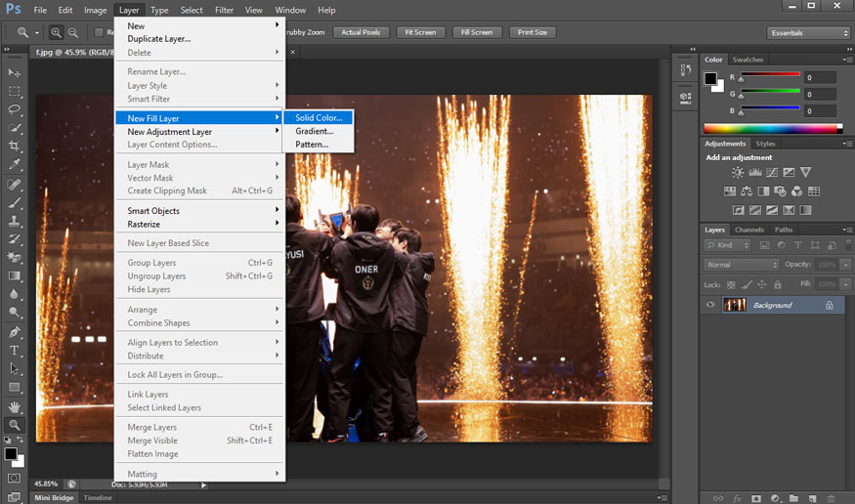Choose Pattern from the fill layer submenu
This screenshot has height=504, width=855.
pos(319,145)
